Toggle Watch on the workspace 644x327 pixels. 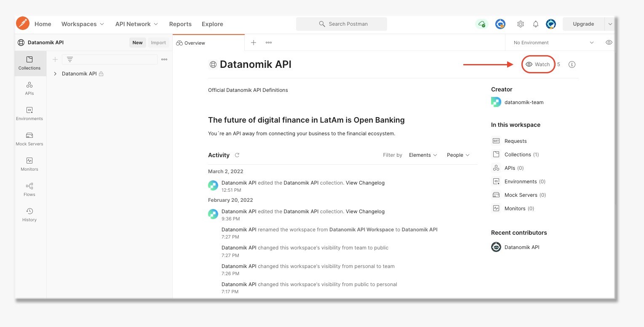pos(538,64)
